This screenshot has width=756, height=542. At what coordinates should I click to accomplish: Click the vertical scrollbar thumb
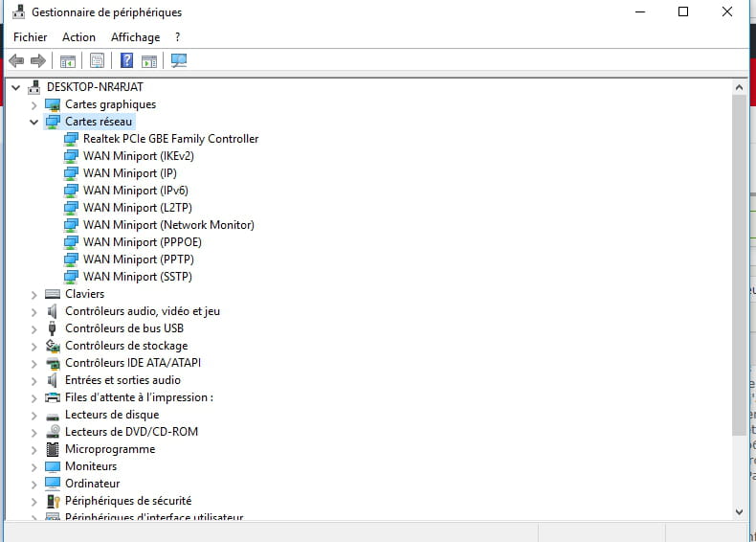(739, 265)
